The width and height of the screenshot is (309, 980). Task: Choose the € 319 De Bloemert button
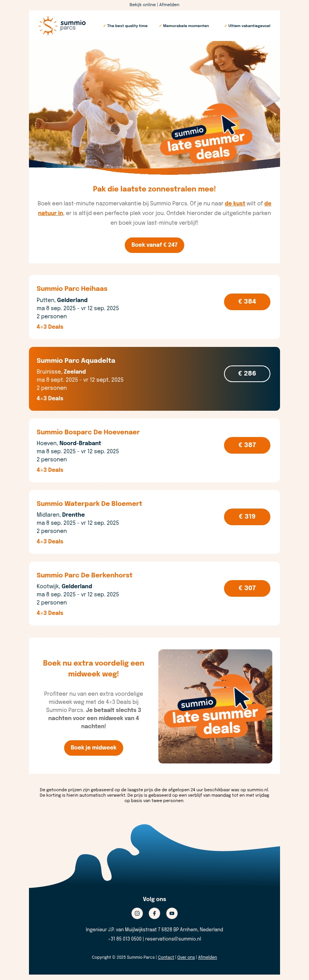click(247, 517)
